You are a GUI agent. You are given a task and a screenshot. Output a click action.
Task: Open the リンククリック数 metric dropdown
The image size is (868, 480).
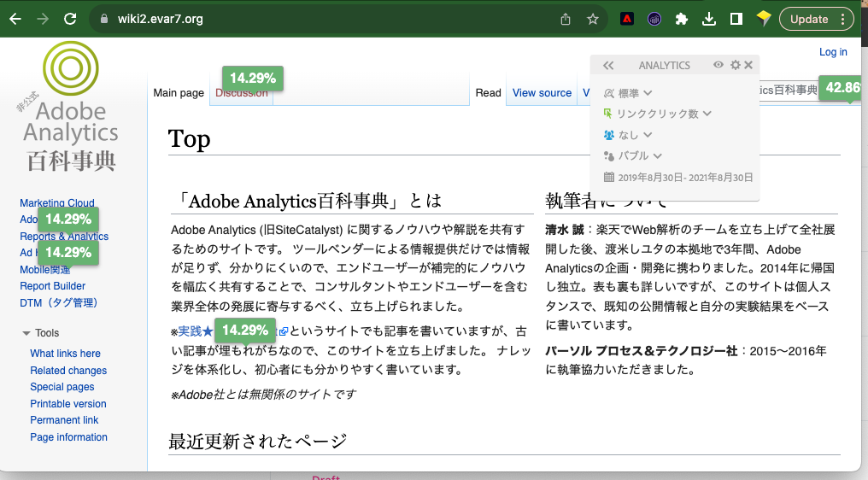click(x=664, y=114)
